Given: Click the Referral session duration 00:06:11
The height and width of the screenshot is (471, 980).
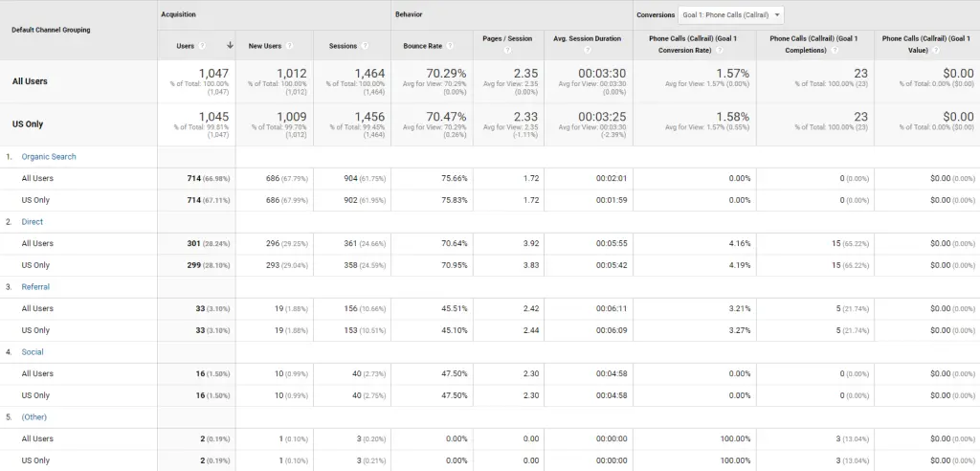Looking at the screenshot, I should click(612, 308).
